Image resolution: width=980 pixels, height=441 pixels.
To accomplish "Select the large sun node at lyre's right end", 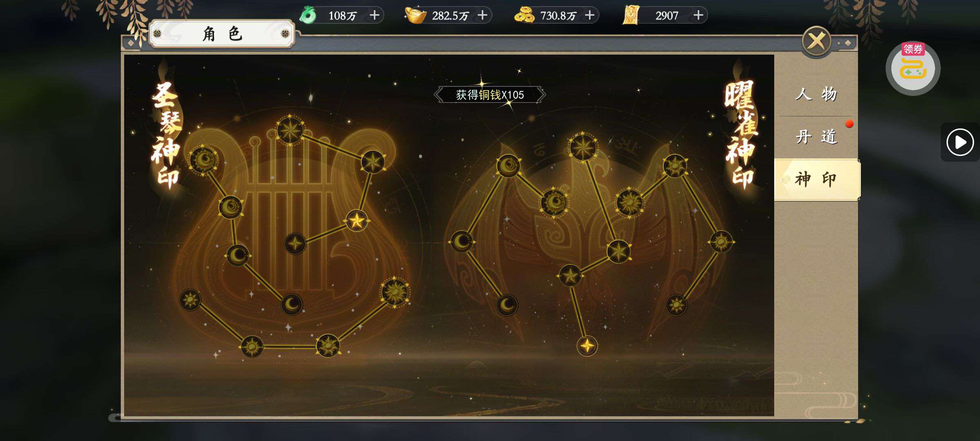I will click(394, 292).
